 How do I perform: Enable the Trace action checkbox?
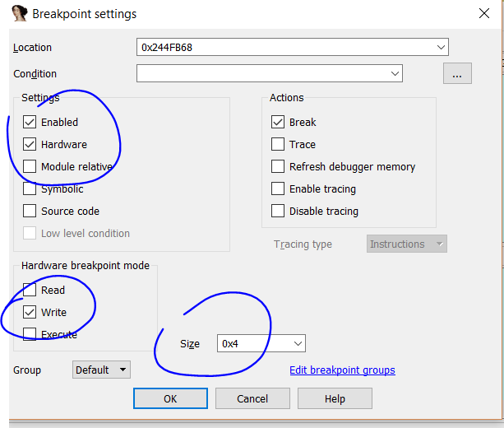[x=279, y=145]
